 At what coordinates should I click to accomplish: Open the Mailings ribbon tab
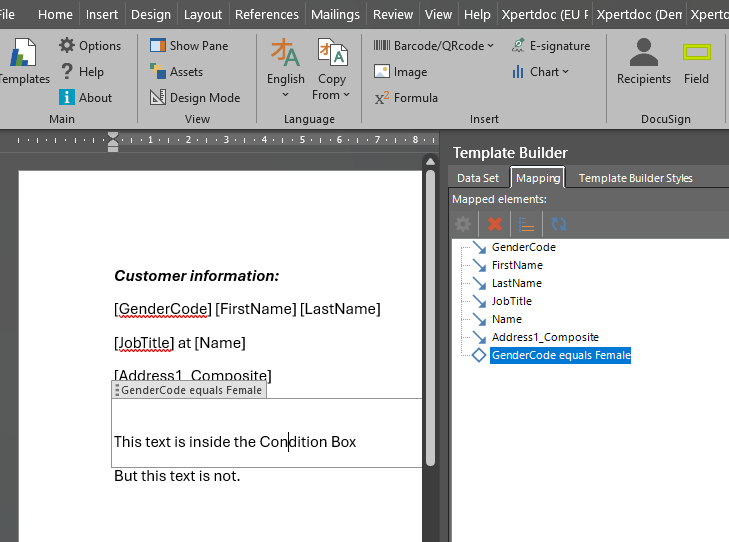click(x=335, y=14)
